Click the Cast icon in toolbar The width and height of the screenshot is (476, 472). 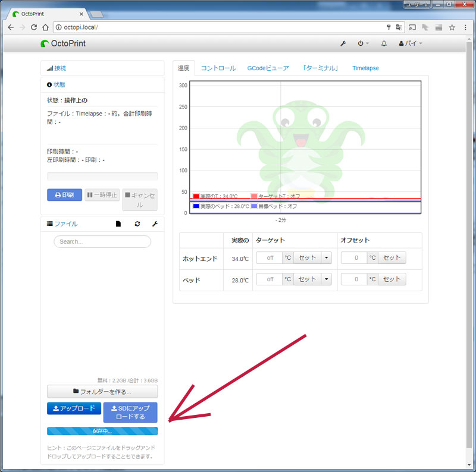(x=412, y=27)
